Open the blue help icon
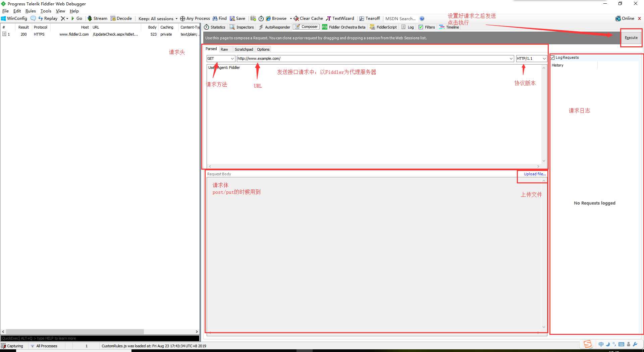This screenshot has height=352, width=644. tap(422, 18)
